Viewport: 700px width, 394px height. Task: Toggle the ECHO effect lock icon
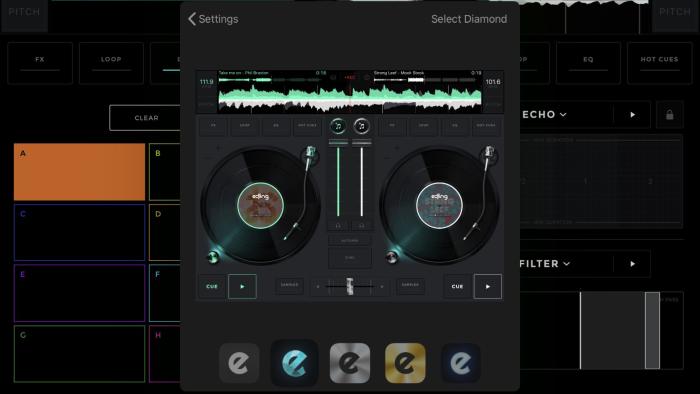pos(670,115)
